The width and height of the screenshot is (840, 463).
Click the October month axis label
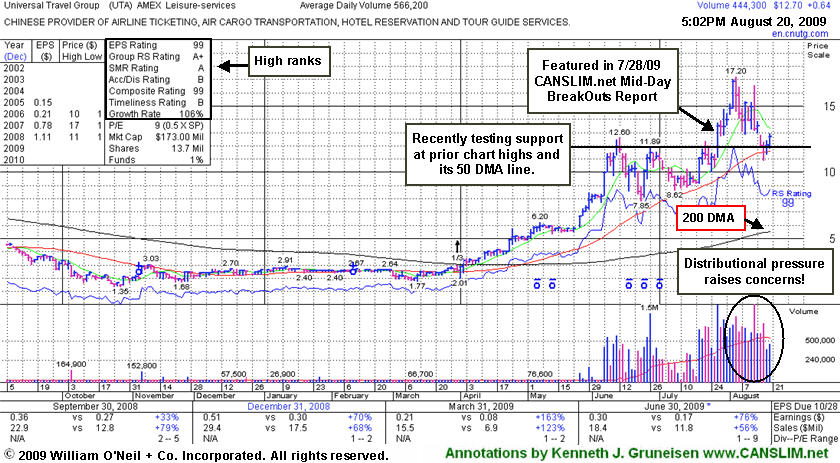click(79, 395)
